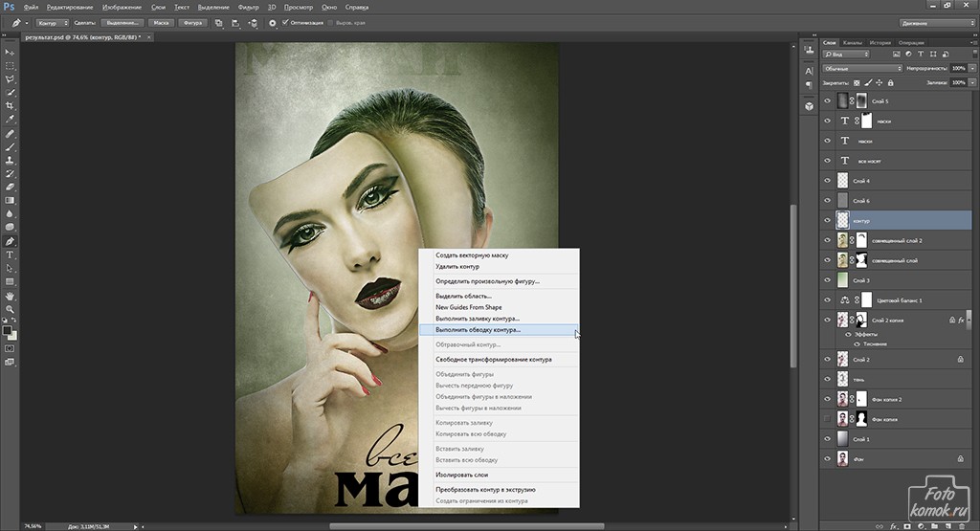Select the Crop tool
This screenshot has width=980, height=531.
point(11,105)
